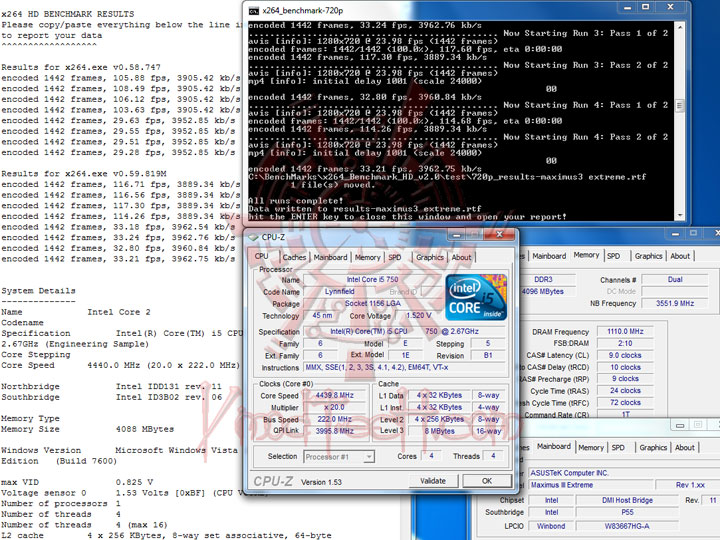
Task: Click the Validate button in CPU-Z
Action: click(433, 481)
